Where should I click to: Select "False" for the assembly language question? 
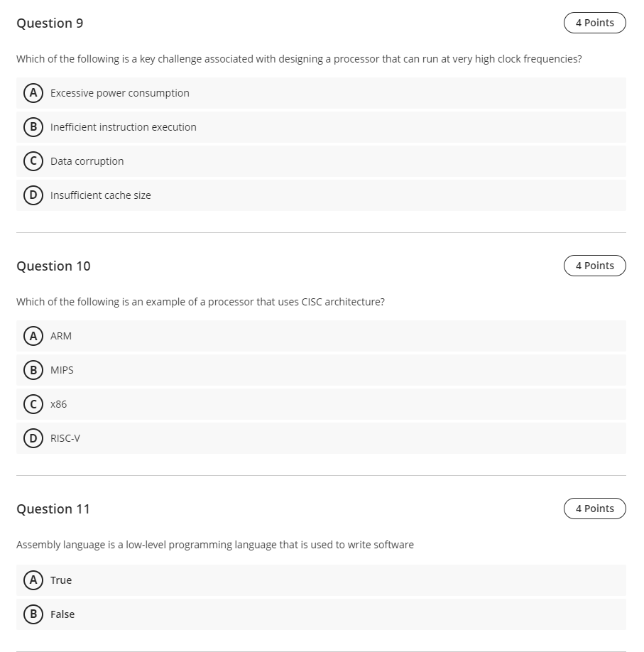pos(33,614)
